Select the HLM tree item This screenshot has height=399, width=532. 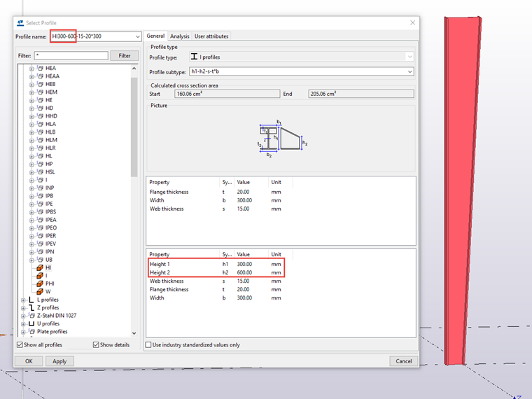tap(52, 140)
